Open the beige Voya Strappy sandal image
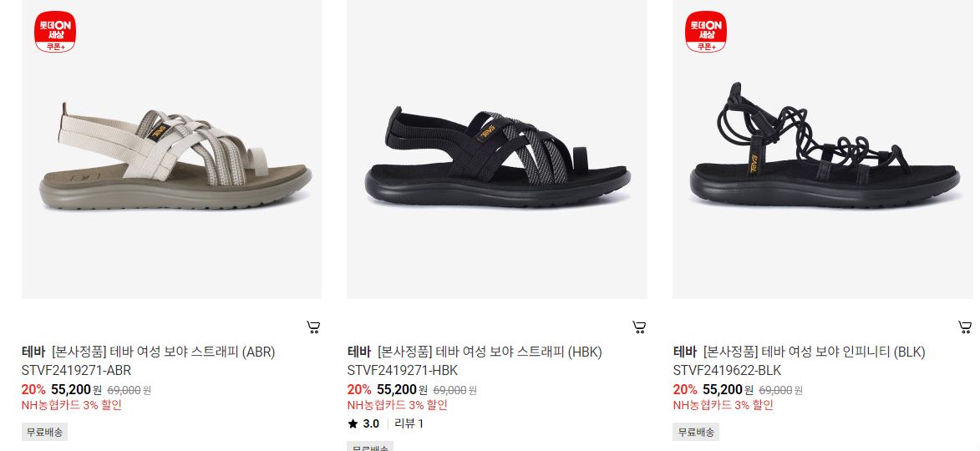Image resolution: width=980 pixels, height=451 pixels. (172, 149)
